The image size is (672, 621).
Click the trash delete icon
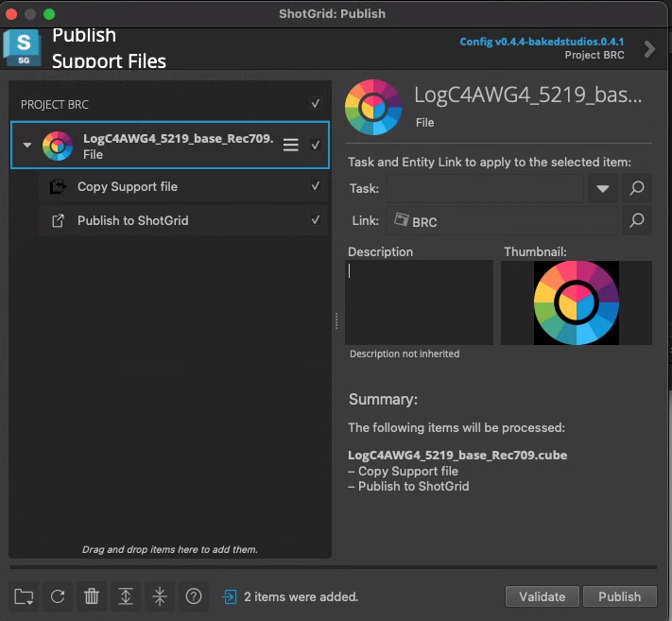pos(92,595)
